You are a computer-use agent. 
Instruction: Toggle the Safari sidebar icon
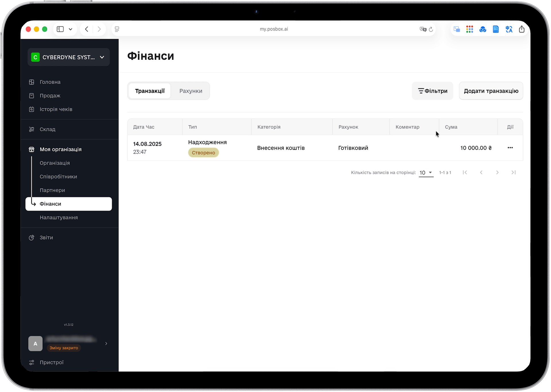pyautogui.click(x=60, y=29)
